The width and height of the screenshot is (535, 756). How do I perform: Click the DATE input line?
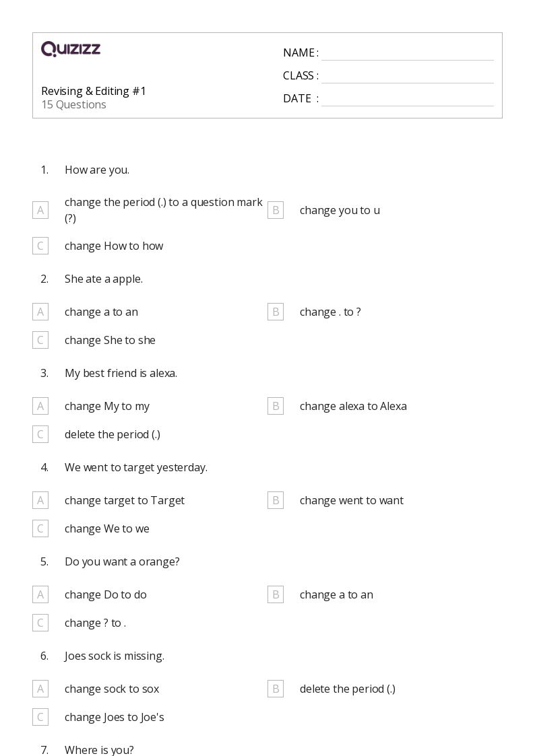[408, 100]
